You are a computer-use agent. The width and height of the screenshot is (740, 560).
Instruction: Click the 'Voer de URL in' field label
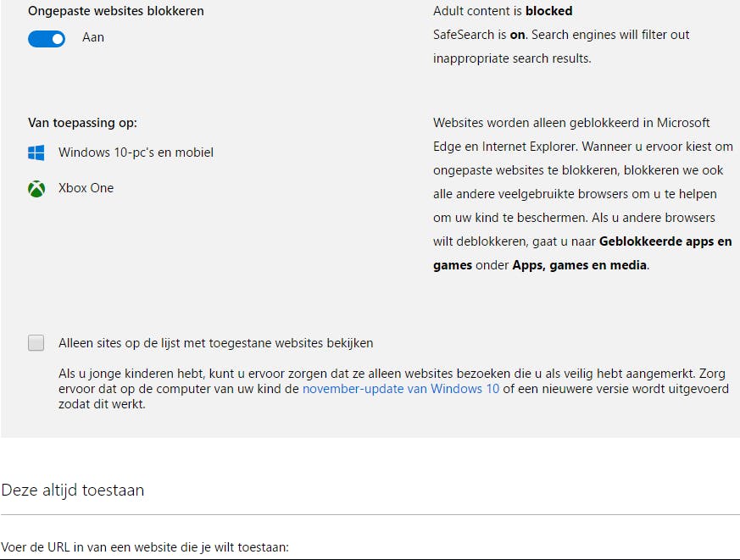(x=145, y=547)
